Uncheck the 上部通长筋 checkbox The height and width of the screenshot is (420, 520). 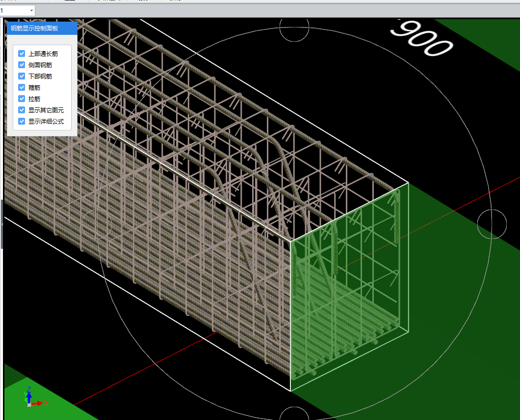click(22, 53)
